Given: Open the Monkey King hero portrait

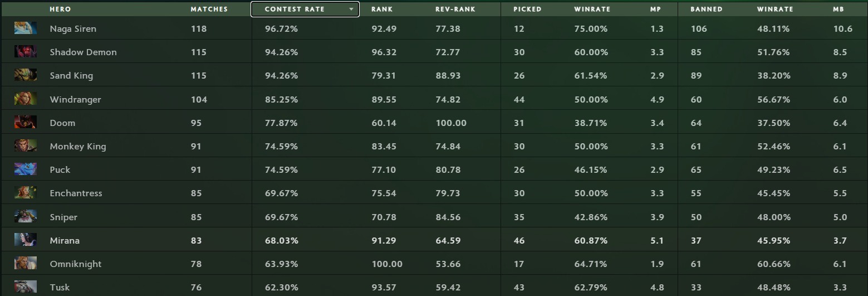Looking at the screenshot, I should (26, 146).
